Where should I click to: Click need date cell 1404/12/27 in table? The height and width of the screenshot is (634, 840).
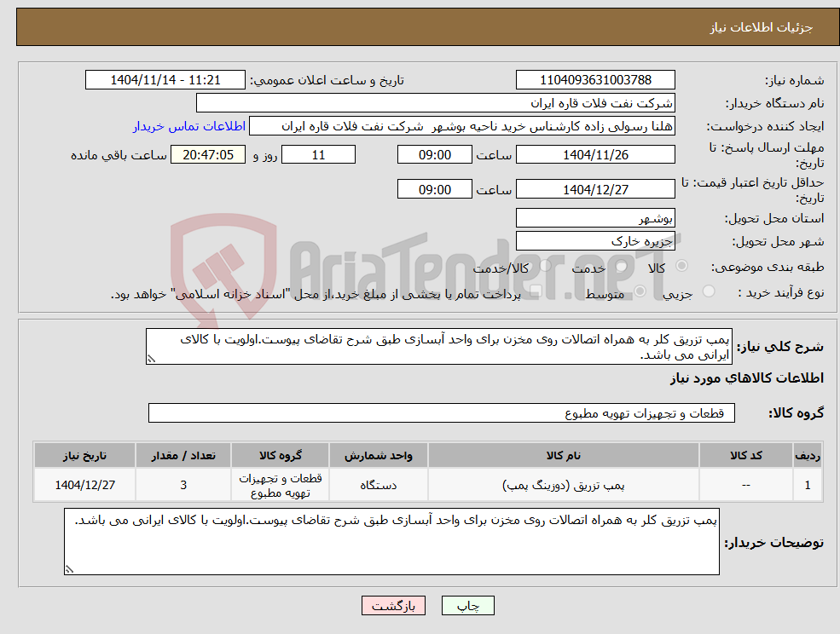click(84, 485)
